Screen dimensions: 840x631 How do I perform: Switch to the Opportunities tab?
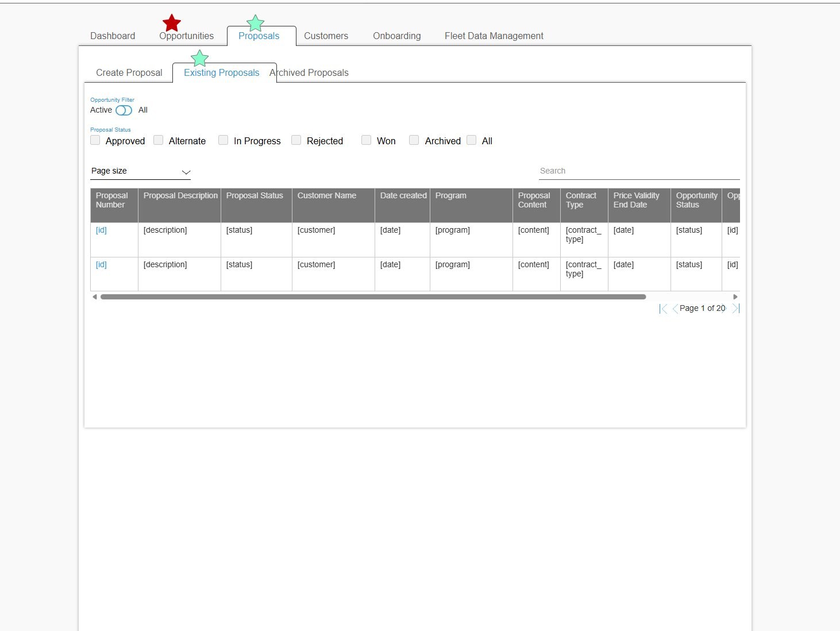186,36
